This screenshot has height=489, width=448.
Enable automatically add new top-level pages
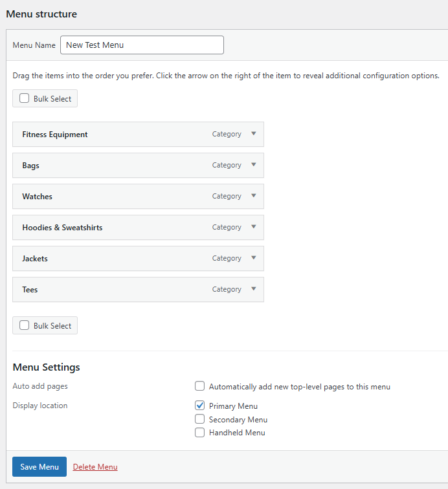coord(200,387)
